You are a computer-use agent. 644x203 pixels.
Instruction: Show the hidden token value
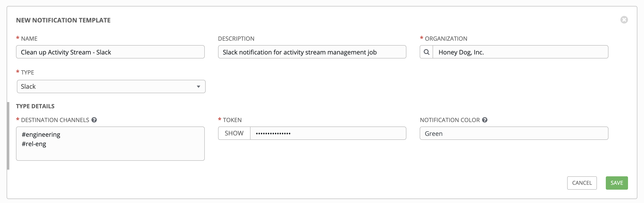[234, 133]
